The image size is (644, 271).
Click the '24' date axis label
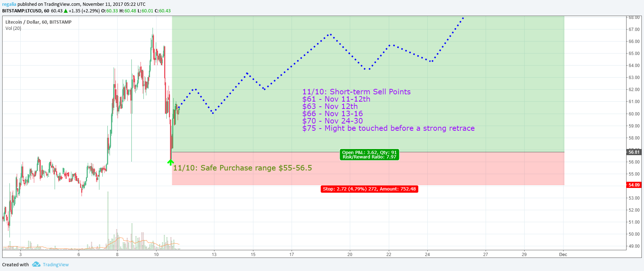pyautogui.click(x=427, y=255)
